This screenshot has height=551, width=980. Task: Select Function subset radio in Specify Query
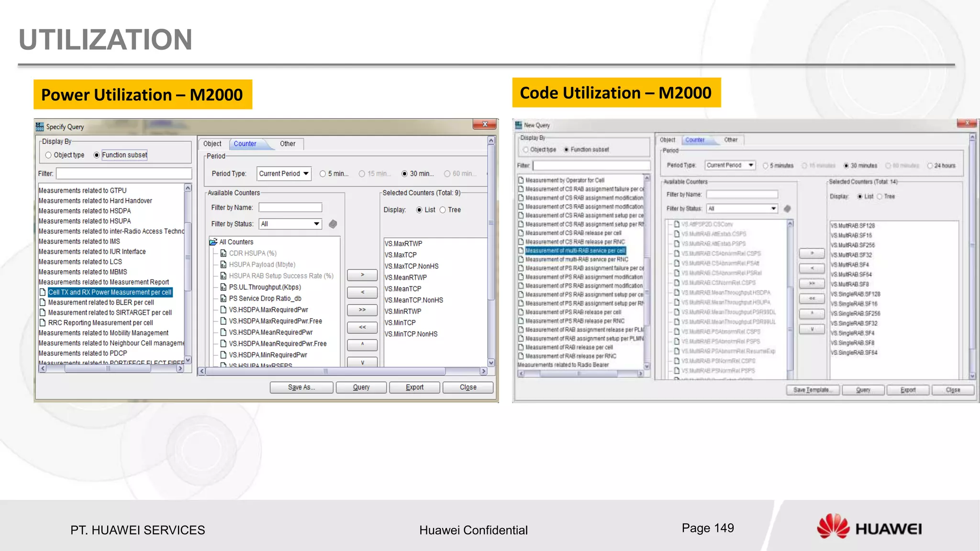pyautogui.click(x=97, y=155)
